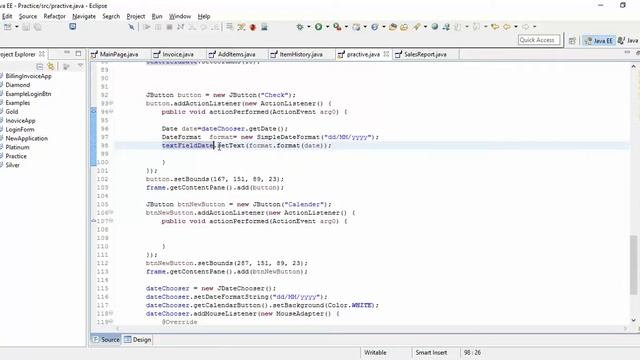Click the Save All icon in toolbar
640x360 pixels.
pyautogui.click(x=37, y=27)
